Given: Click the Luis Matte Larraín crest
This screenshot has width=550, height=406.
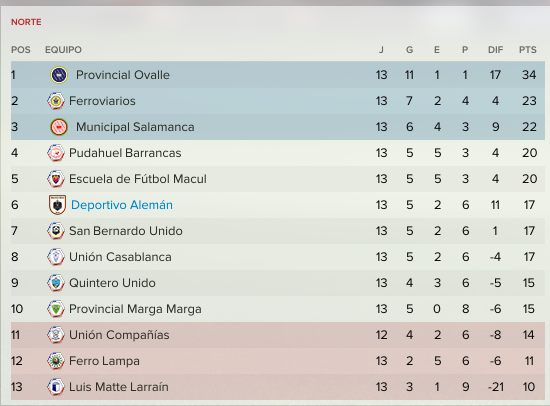Looking at the screenshot, I should [x=56, y=387].
